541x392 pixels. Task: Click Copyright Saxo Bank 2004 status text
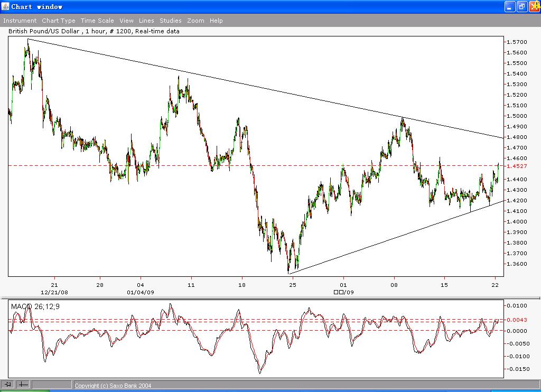click(x=113, y=386)
